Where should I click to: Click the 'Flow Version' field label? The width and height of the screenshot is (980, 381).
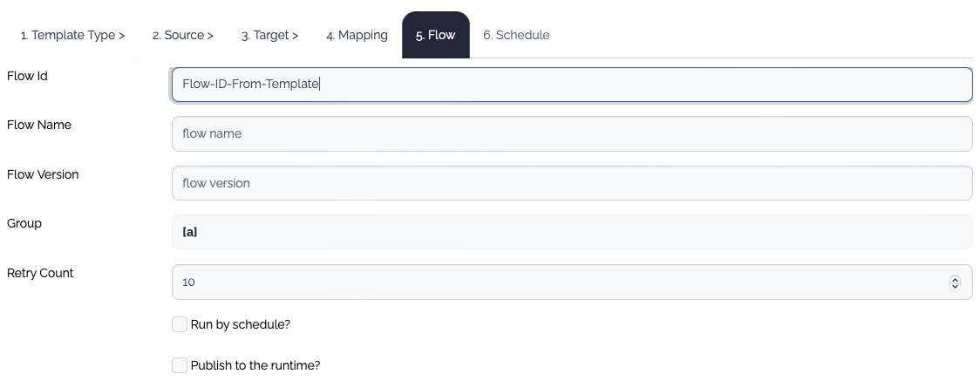(43, 174)
